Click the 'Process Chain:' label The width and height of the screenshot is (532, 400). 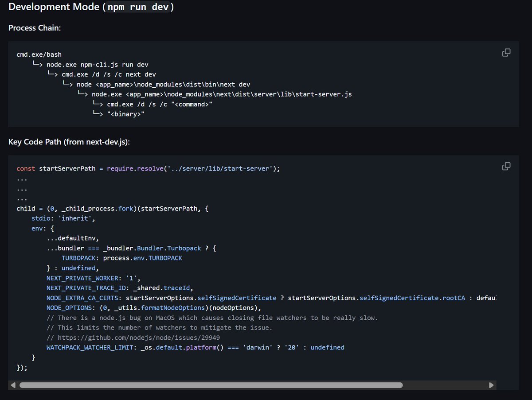pos(35,27)
